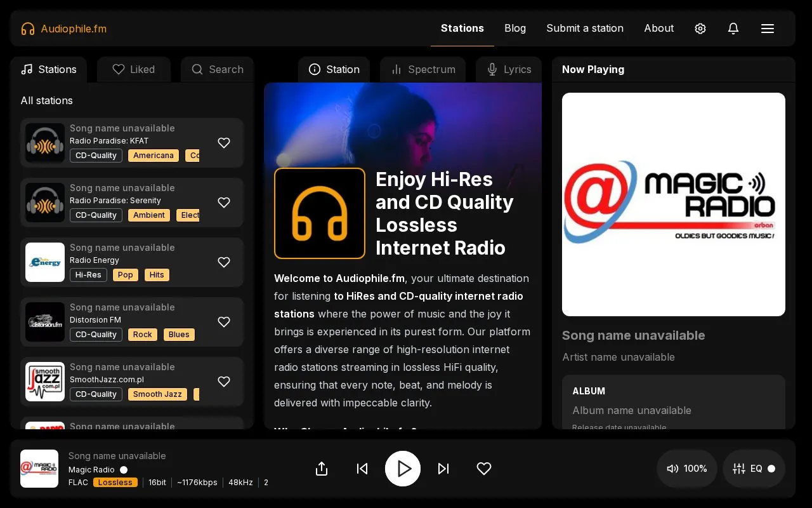Click the Hits genre tag

(157, 275)
